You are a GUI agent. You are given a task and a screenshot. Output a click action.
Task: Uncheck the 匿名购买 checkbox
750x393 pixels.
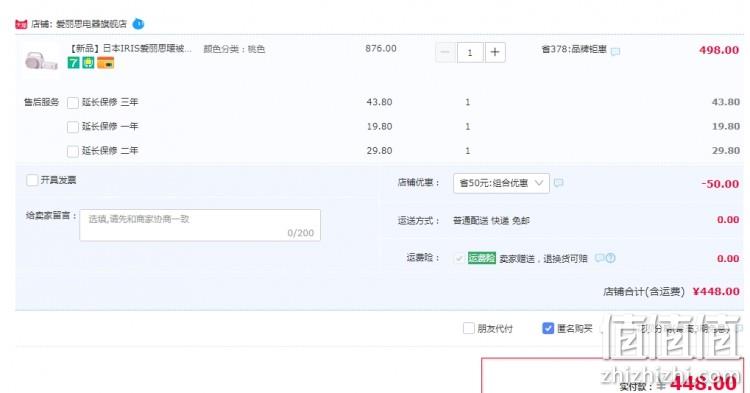tap(548, 328)
